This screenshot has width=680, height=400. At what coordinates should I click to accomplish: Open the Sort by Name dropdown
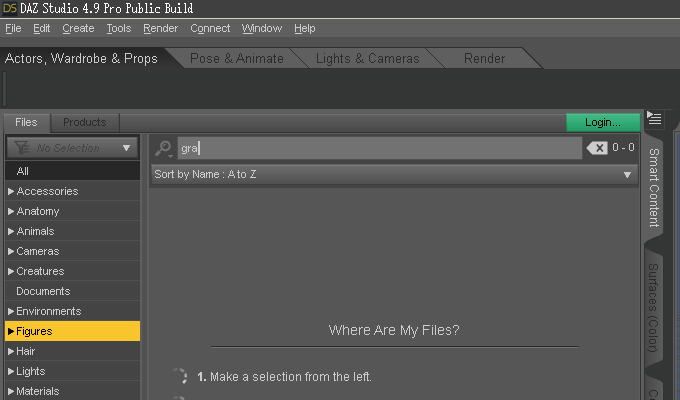[x=393, y=174]
